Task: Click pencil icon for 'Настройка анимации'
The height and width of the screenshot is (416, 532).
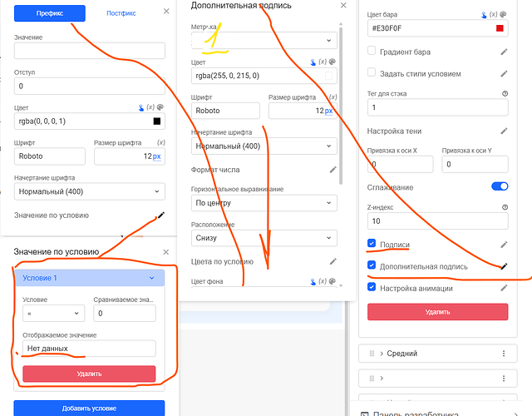Action: click(504, 288)
